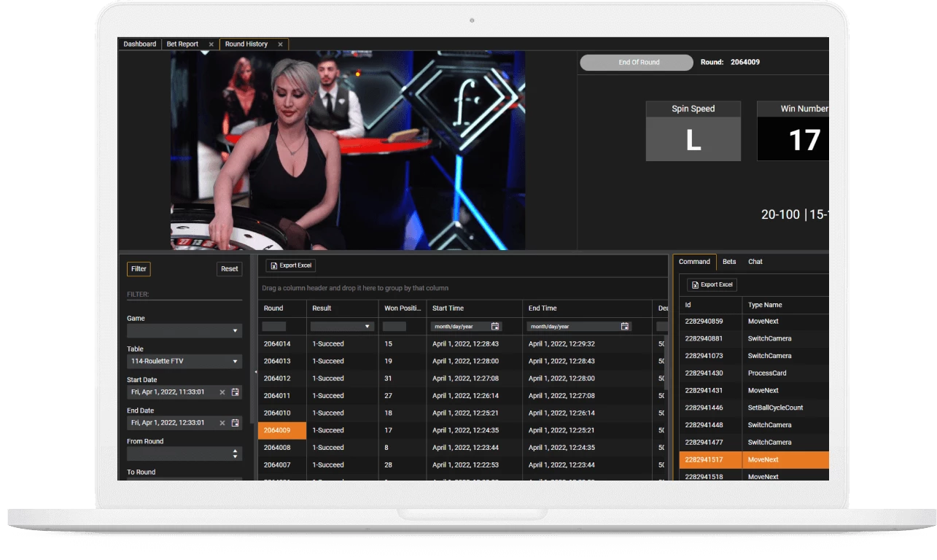Select the Bet Report tab
This screenshot has height=560, width=937.
[x=184, y=44]
